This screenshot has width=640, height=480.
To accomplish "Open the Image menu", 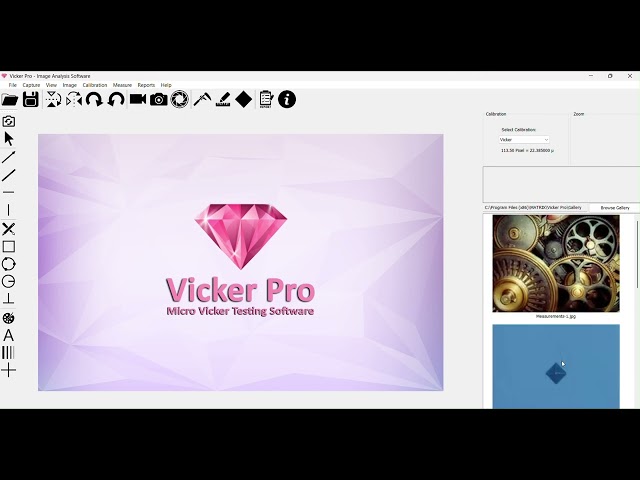I will (x=69, y=85).
